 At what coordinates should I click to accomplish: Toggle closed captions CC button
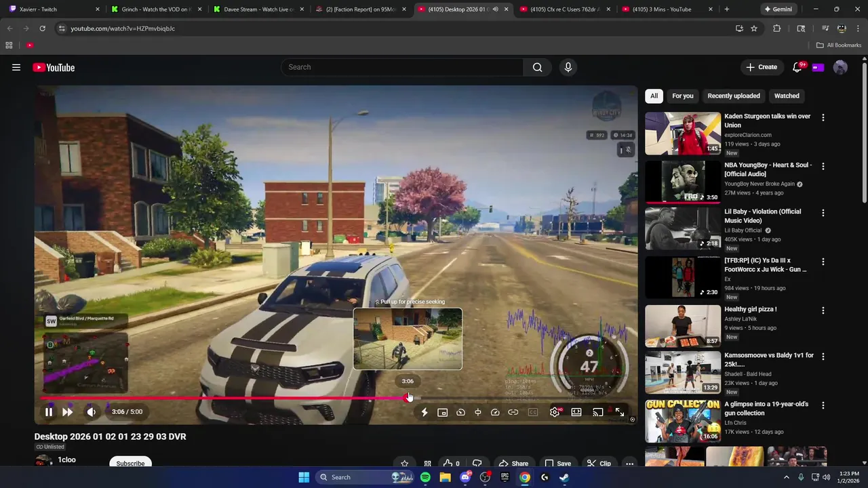click(x=533, y=412)
